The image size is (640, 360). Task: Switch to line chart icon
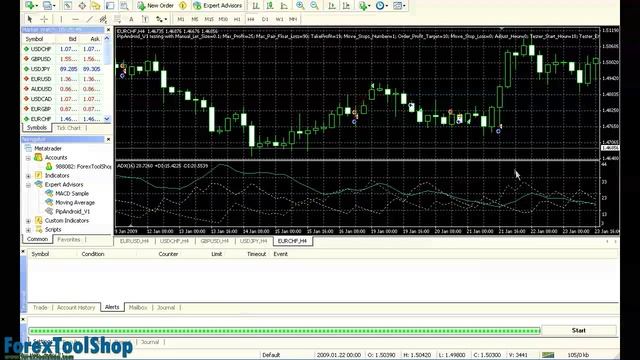tap(284, 6)
